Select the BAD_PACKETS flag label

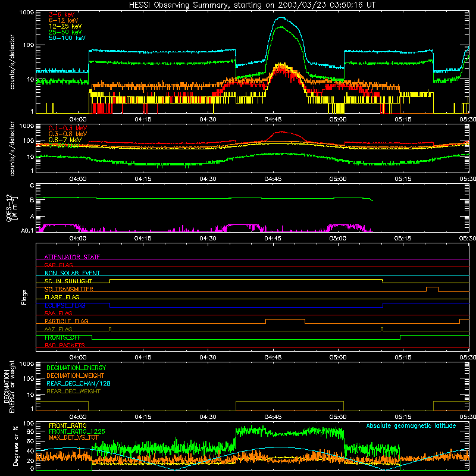pos(65,345)
